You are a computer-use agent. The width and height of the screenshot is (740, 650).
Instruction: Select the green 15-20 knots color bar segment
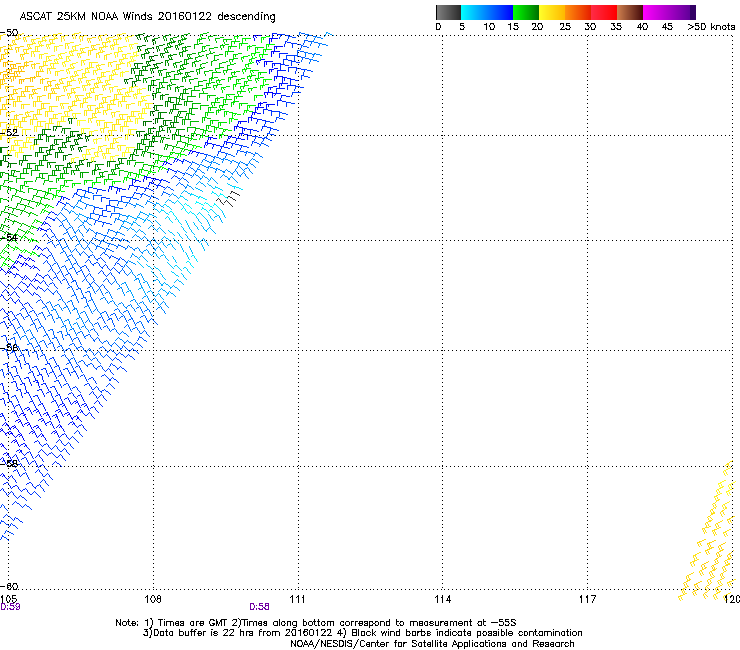526,12
